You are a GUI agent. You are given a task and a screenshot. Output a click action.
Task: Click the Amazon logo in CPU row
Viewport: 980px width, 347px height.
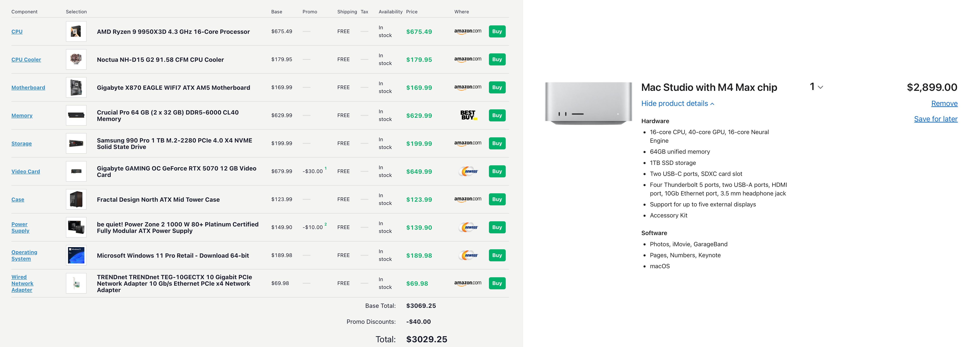[468, 31]
